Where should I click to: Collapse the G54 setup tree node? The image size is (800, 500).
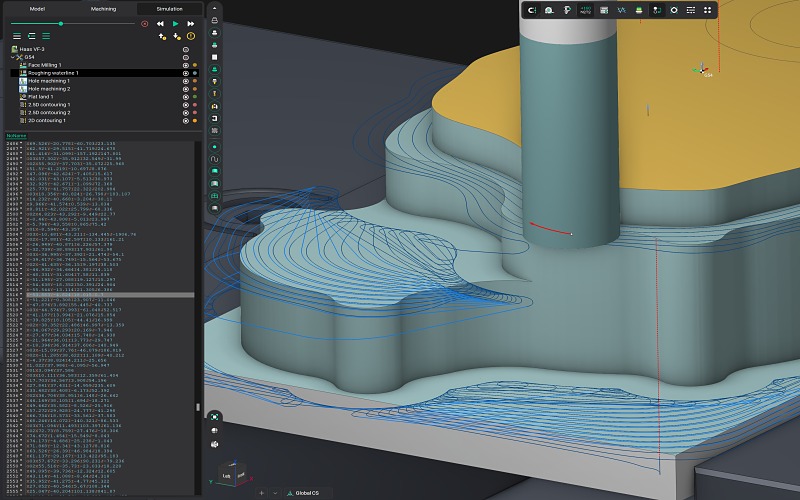click(x=13, y=57)
